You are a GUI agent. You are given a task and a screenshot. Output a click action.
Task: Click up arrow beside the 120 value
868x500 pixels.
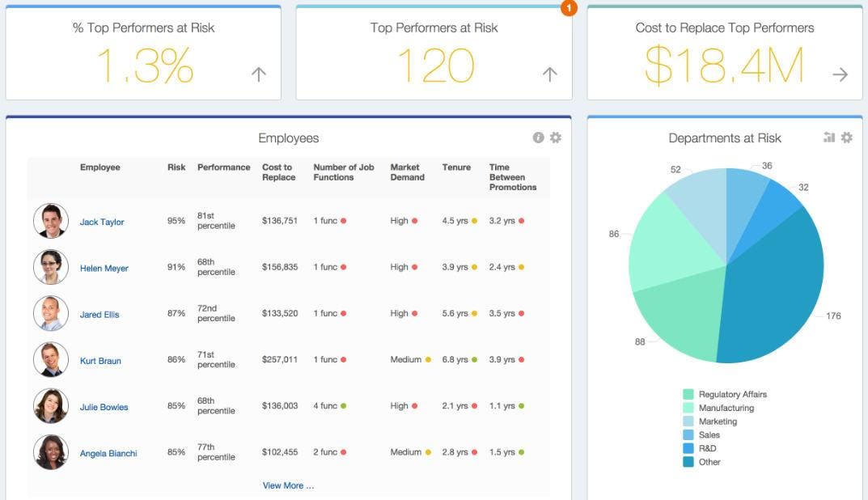point(550,74)
